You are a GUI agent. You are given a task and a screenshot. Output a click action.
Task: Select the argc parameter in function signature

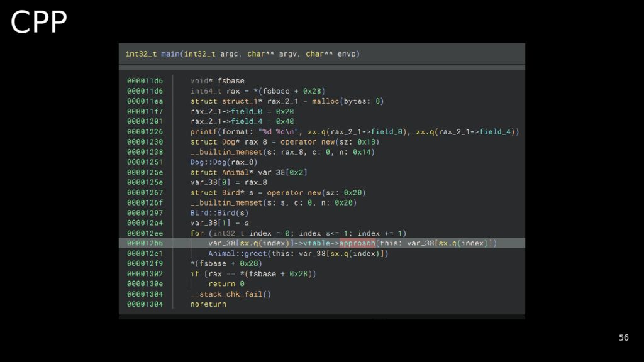click(229, 54)
